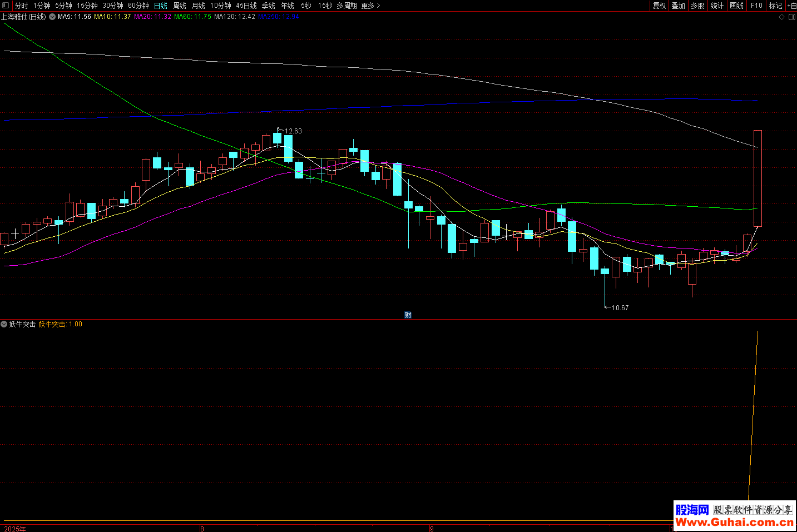The height and width of the screenshot is (532, 797).
Task: Open F10 company information
Action: pyautogui.click(x=756, y=6)
